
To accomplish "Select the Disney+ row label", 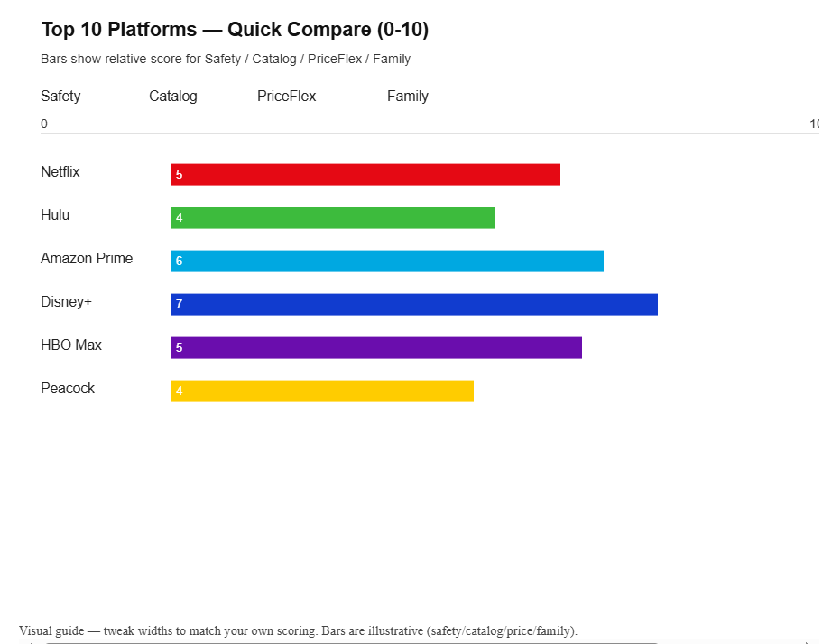I will point(66,302).
